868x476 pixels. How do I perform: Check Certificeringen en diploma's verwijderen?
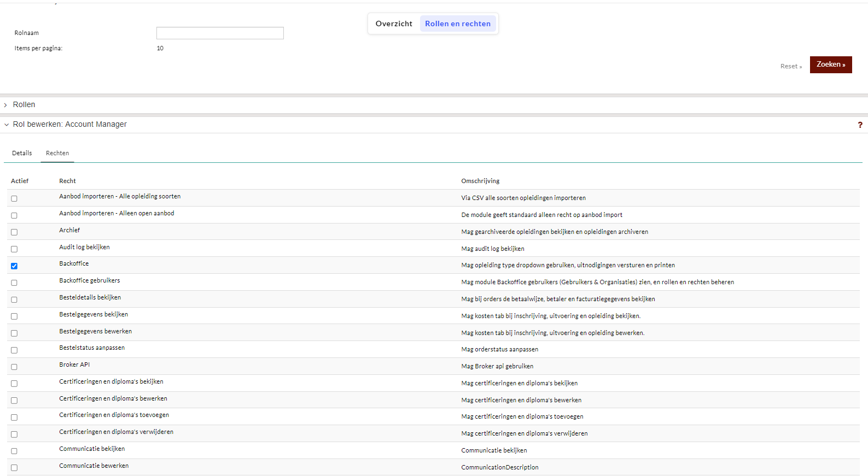[x=14, y=434]
